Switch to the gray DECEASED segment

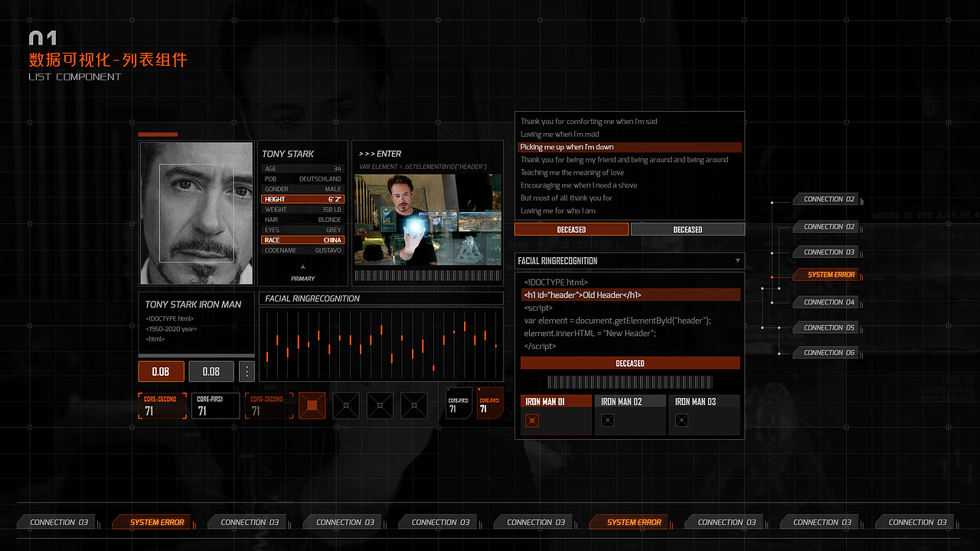click(688, 230)
